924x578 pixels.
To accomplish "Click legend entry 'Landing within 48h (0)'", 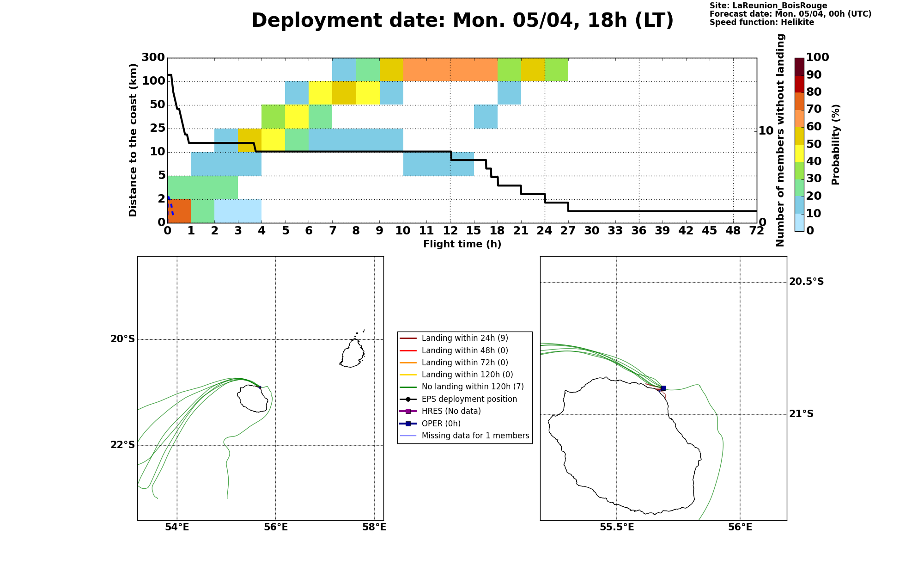I will click(x=465, y=350).
